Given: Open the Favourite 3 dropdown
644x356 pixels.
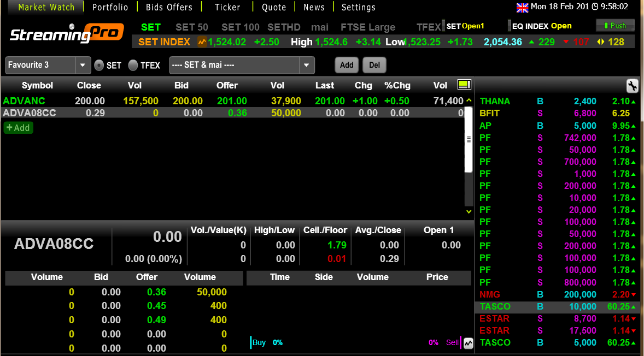Looking at the screenshot, I should [x=48, y=65].
